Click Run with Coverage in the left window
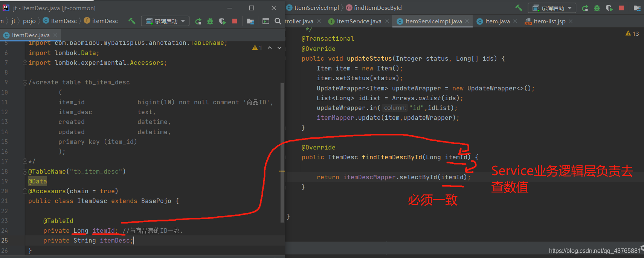The width and height of the screenshot is (644, 258). pyautogui.click(x=223, y=21)
